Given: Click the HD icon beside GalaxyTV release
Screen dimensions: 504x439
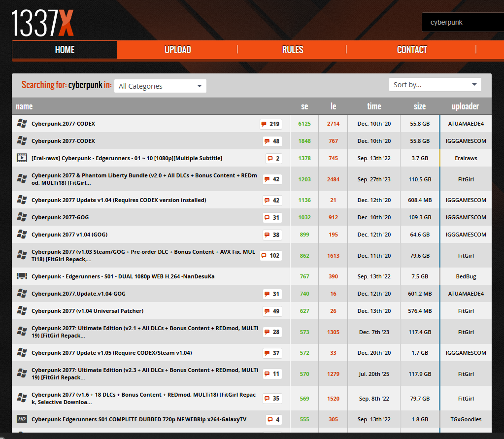Looking at the screenshot, I should coord(22,419).
